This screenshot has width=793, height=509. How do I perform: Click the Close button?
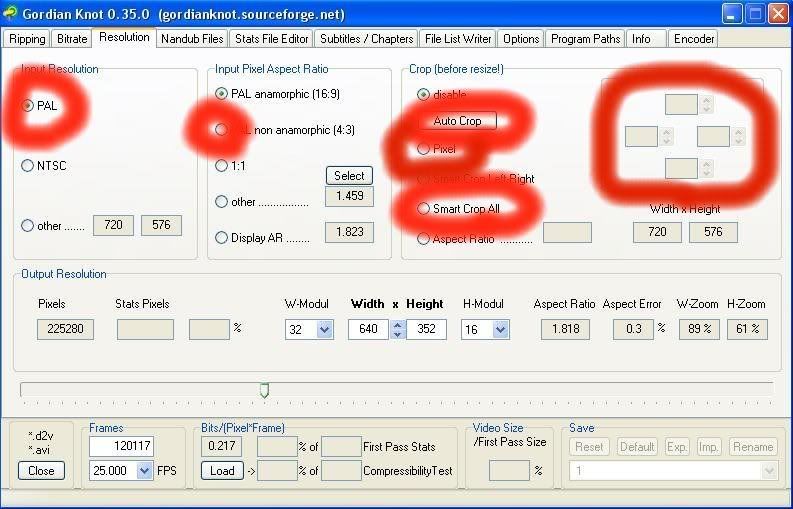[41, 471]
